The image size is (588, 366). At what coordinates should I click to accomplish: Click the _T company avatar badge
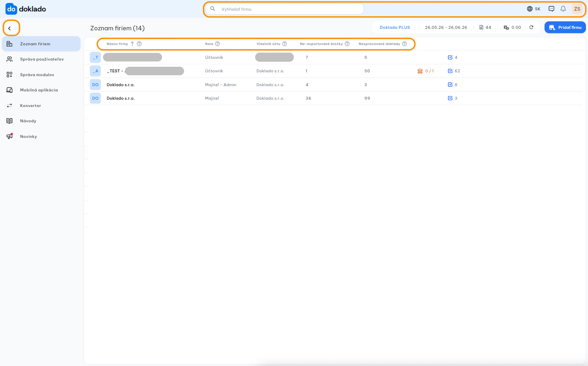[95, 57]
